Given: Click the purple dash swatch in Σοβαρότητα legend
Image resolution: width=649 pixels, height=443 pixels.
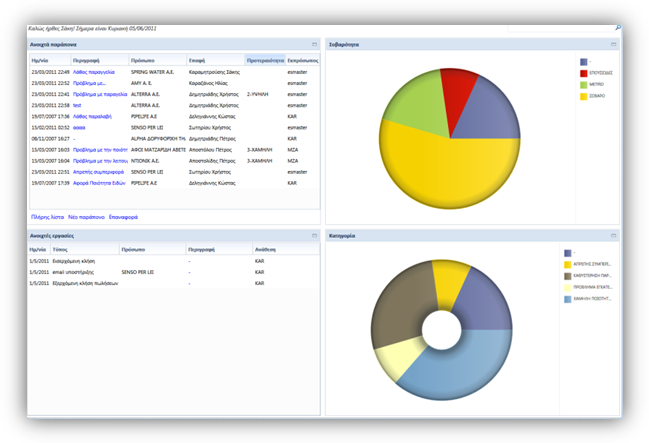Looking at the screenshot, I should pyautogui.click(x=584, y=62).
